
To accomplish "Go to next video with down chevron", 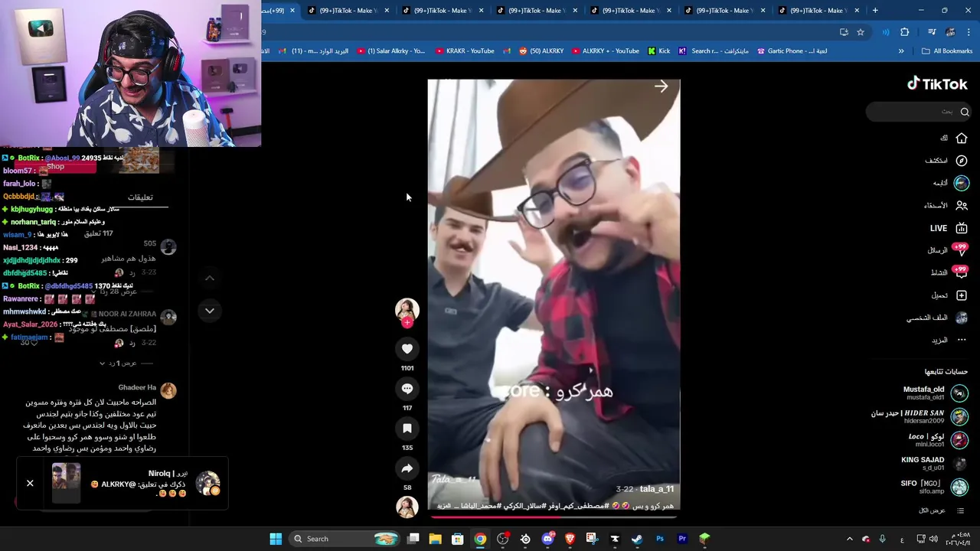I will (x=209, y=310).
